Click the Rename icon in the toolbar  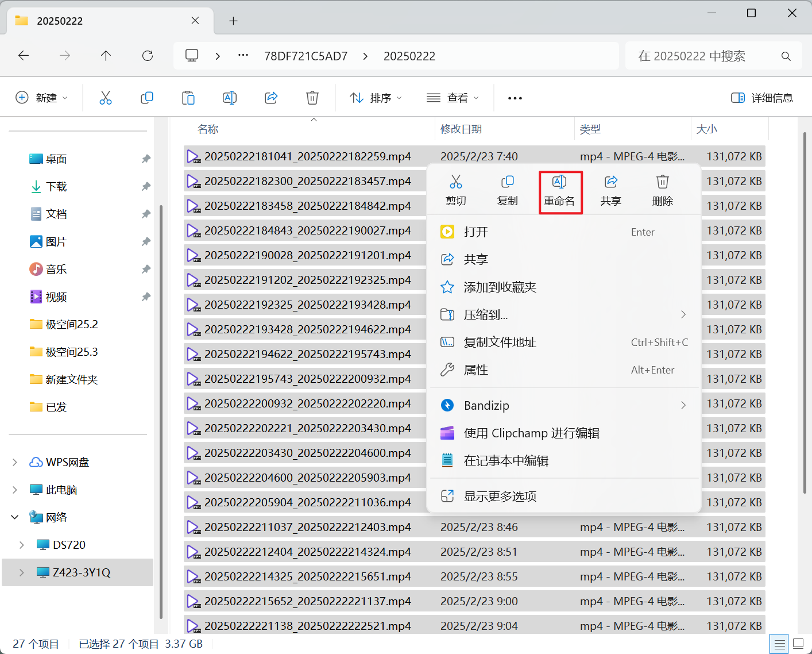click(230, 98)
